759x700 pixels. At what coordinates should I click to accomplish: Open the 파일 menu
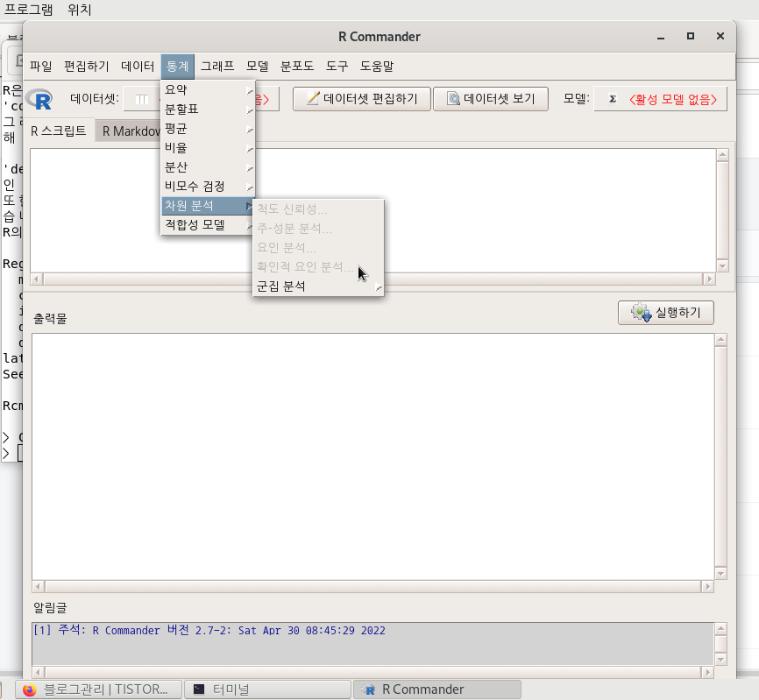(x=40, y=67)
